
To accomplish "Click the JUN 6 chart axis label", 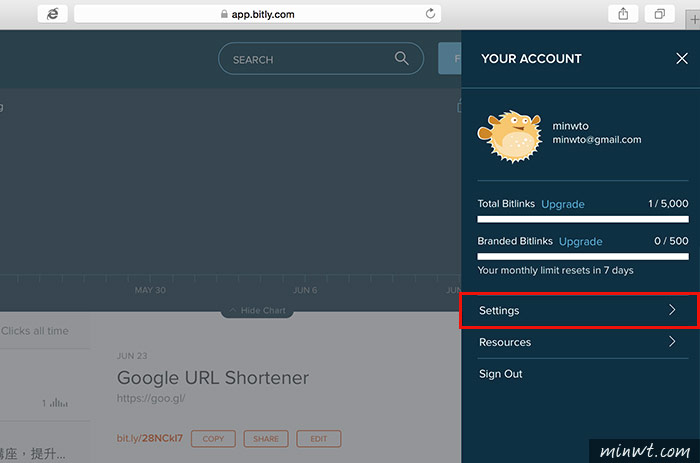I will [305, 290].
